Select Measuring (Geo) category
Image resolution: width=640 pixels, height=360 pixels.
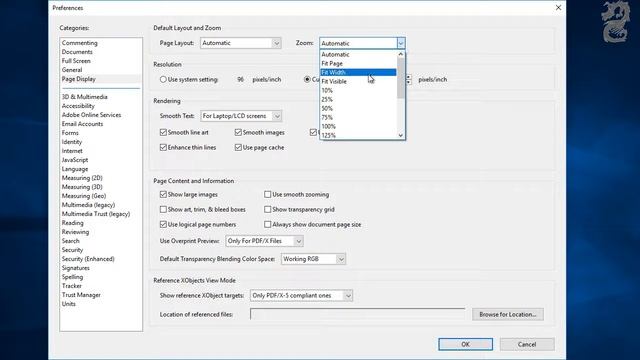(x=84, y=196)
